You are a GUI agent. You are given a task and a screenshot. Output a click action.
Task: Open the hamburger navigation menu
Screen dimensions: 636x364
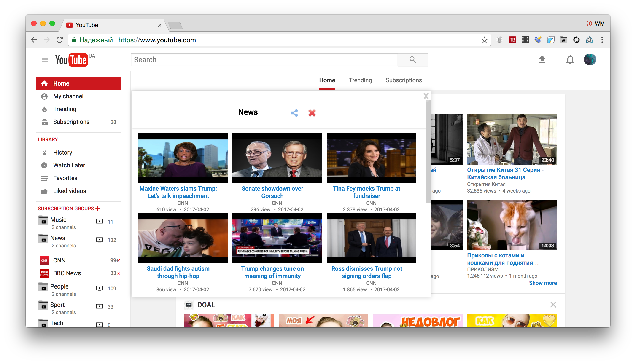(45, 59)
